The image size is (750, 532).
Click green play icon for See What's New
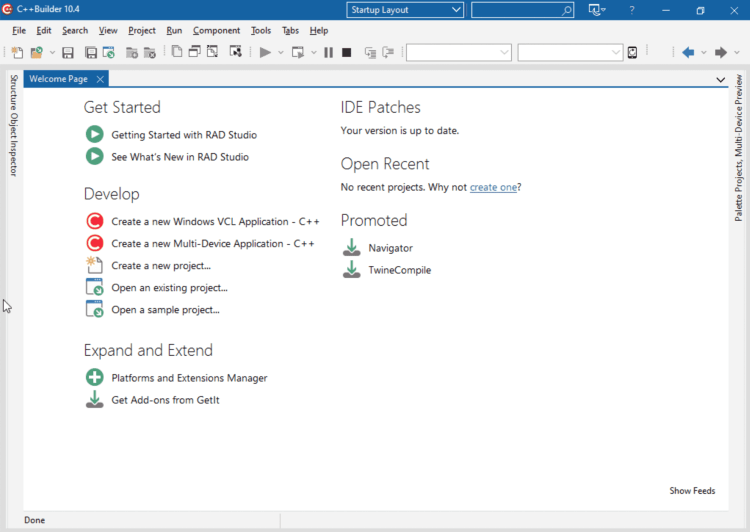pyautogui.click(x=95, y=156)
